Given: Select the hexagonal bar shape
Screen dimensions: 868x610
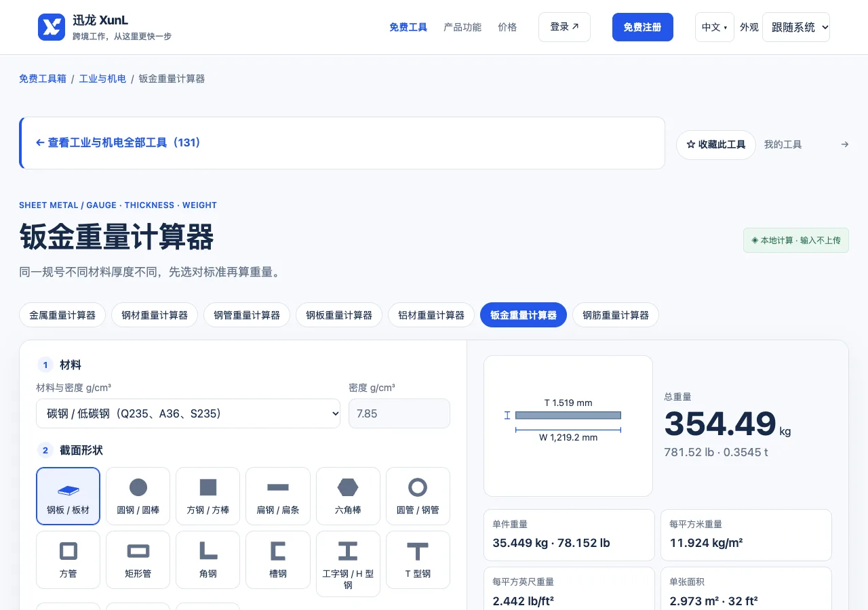Looking at the screenshot, I should coord(348,496).
